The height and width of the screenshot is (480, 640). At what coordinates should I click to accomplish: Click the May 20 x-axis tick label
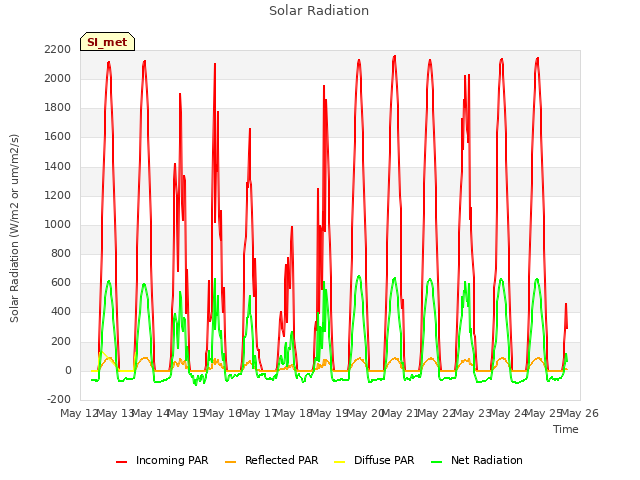pyautogui.click(x=365, y=413)
